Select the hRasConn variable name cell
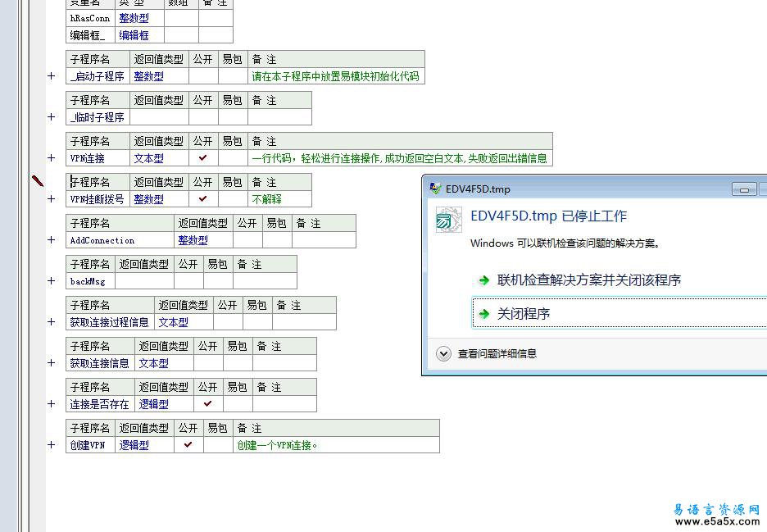Image resolution: width=767 pixels, height=532 pixels. point(90,18)
